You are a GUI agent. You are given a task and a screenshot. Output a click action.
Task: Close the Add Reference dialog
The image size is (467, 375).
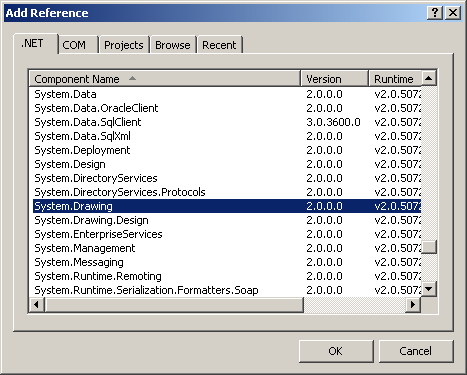pyautogui.click(x=453, y=13)
